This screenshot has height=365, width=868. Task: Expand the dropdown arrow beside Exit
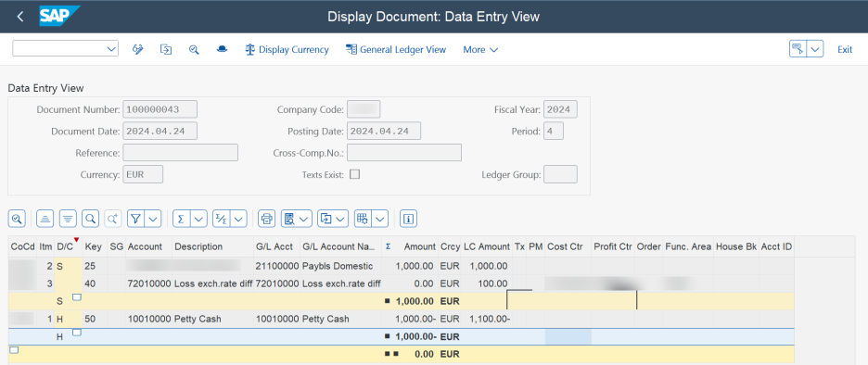[x=815, y=49]
